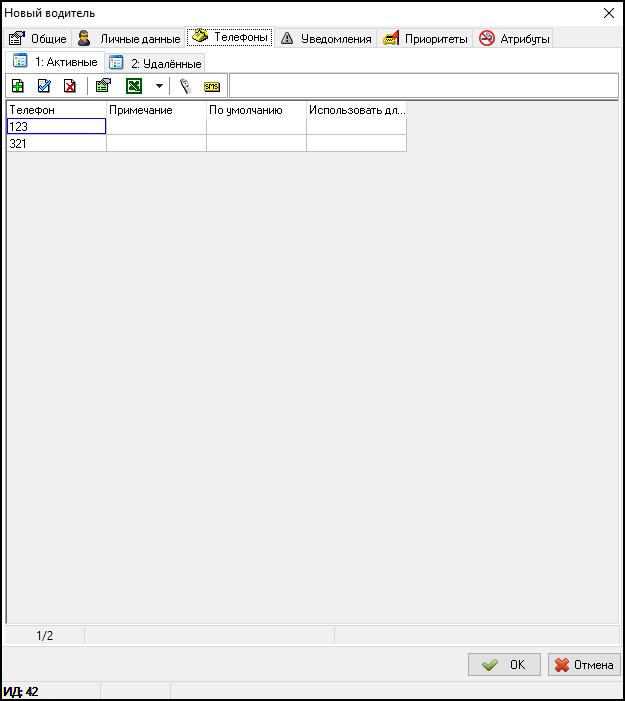Click the delete phone record icon
Image resolution: width=625 pixels, height=701 pixels.
[x=70, y=86]
